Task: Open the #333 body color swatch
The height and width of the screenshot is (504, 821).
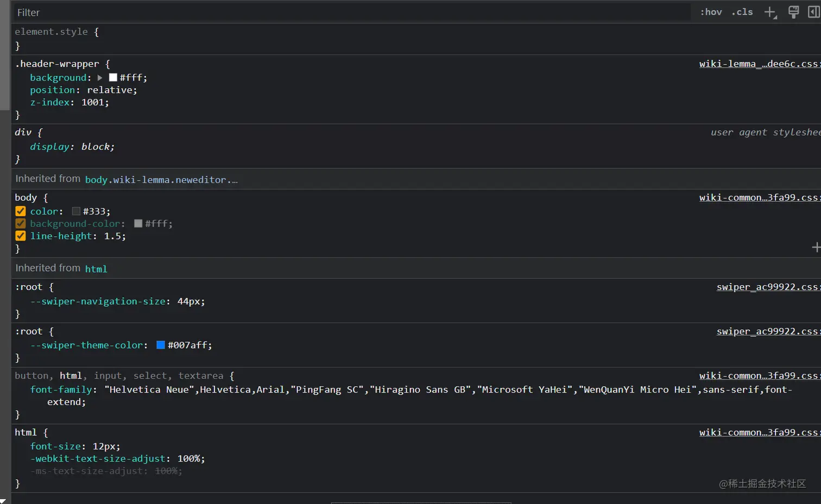Action: 76,211
